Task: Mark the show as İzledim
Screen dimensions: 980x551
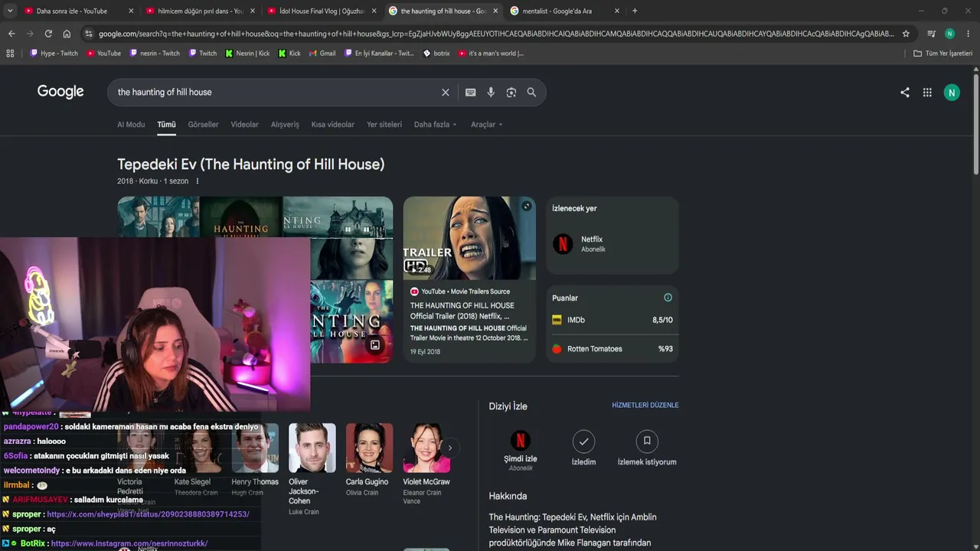Action: (583, 448)
